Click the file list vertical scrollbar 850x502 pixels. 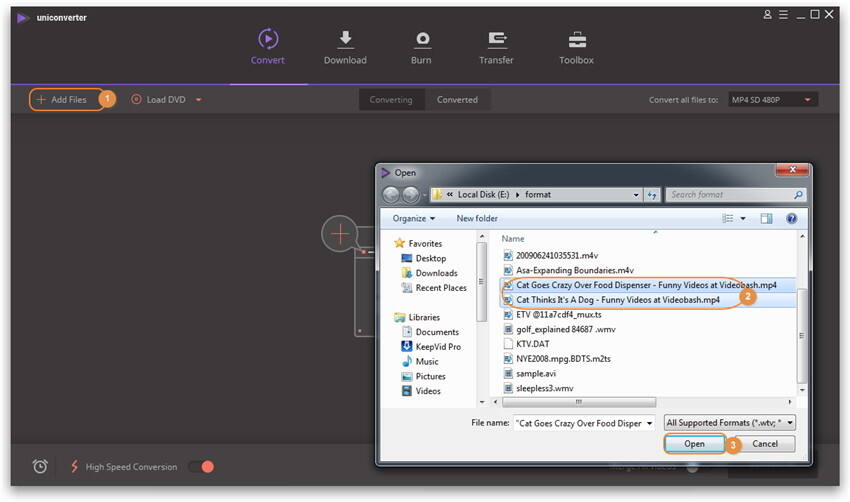(801, 310)
